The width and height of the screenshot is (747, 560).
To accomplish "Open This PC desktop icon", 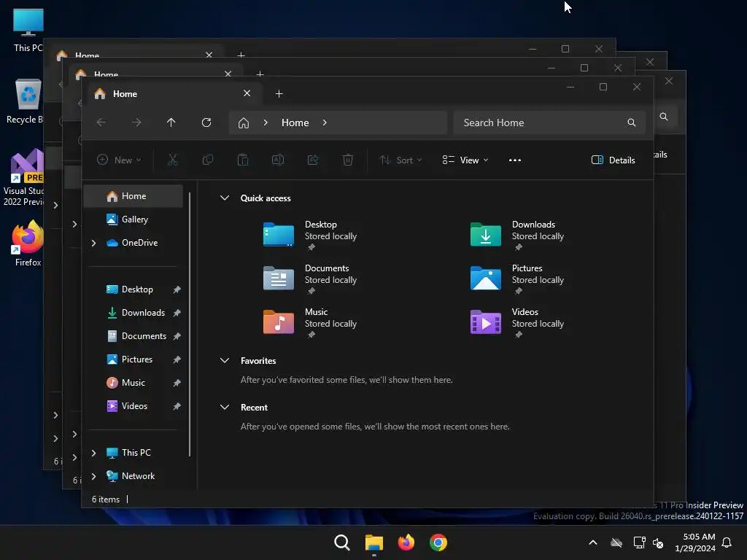I will tap(28, 31).
